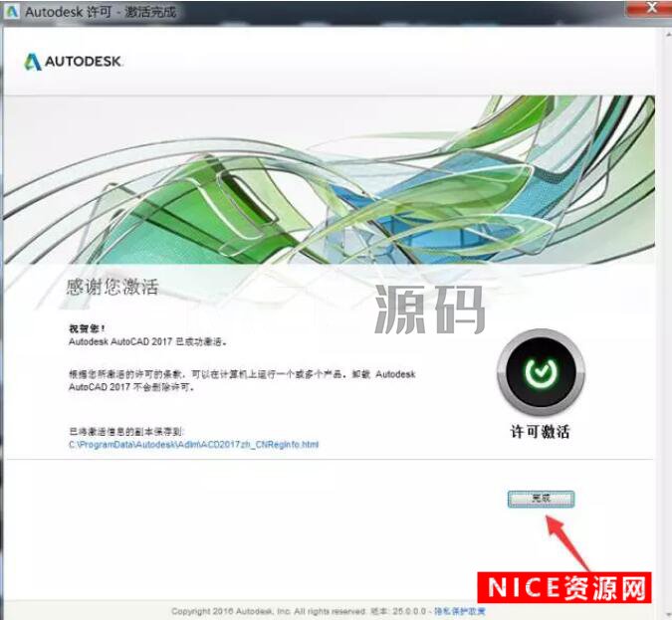Open the 隐私保护政策 privacy policy link

459,611
